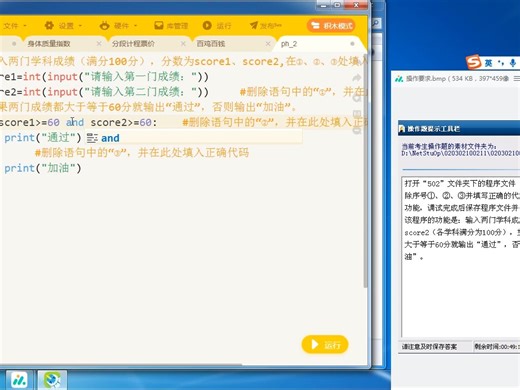The width and height of the screenshot is (520, 390).
Task: Click the Mind+ icon in the taskbar
Action: (x=19, y=380)
